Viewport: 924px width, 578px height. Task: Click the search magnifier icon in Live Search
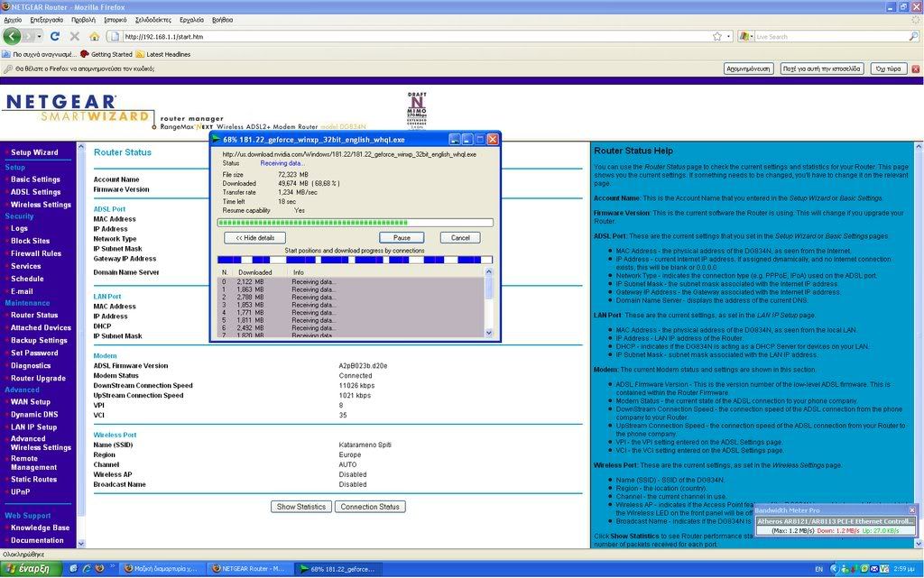[x=913, y=36]
